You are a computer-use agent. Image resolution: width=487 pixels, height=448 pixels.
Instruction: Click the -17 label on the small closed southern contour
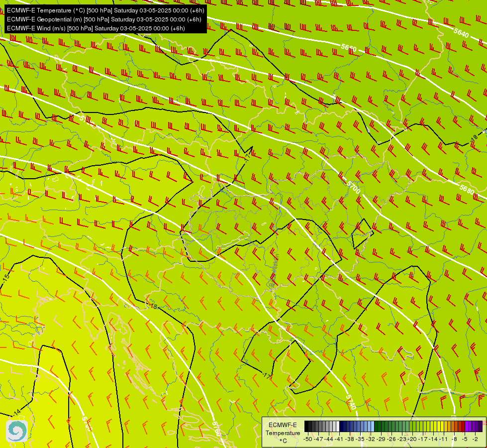(x=267, y=375)
